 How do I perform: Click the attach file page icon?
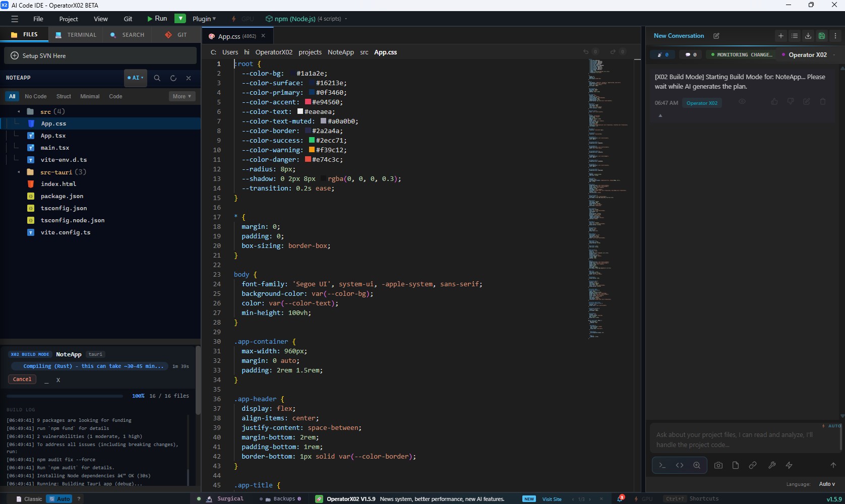click(x=736, y=465)
